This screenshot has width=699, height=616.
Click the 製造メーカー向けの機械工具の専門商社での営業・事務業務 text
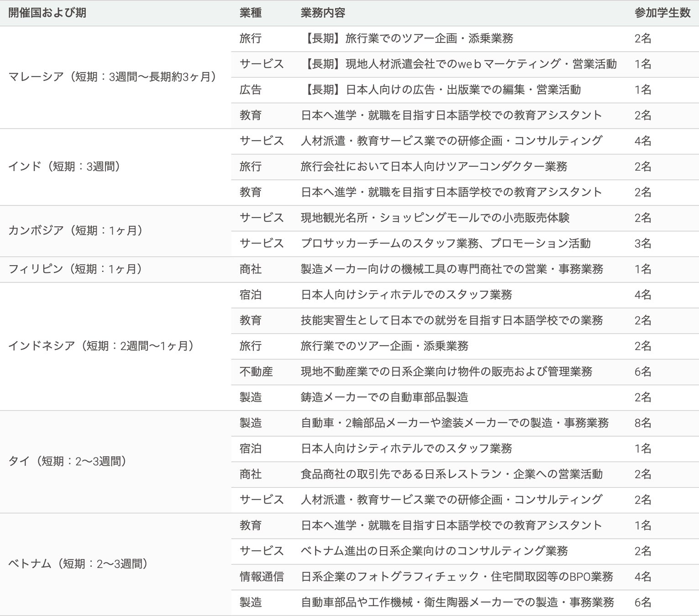pyautogui.click(x=452, y=269)
